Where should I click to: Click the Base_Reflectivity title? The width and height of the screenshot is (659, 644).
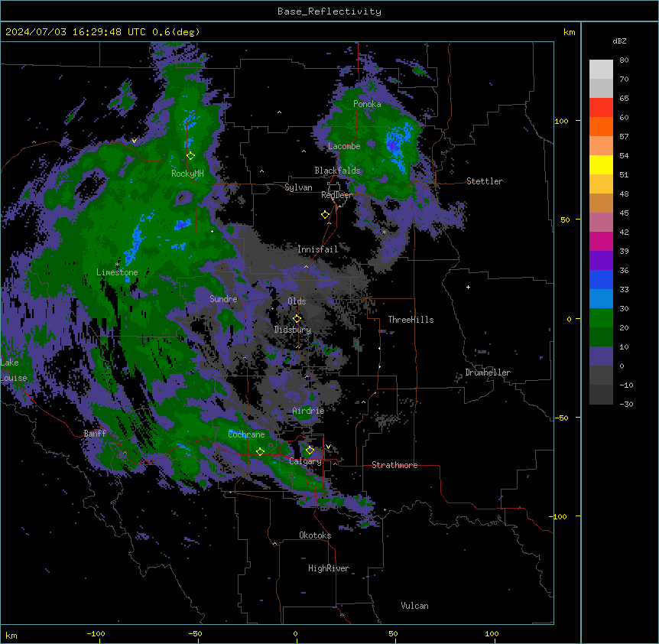(x=329, y=11)
